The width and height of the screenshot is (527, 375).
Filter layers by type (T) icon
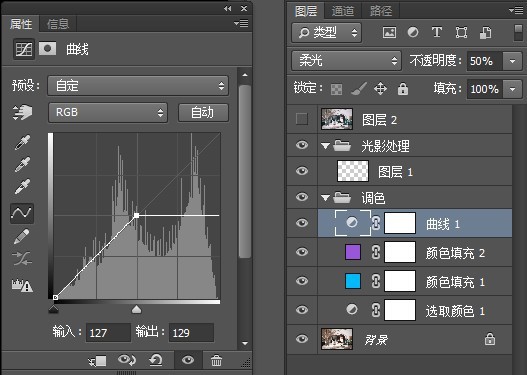437,32
